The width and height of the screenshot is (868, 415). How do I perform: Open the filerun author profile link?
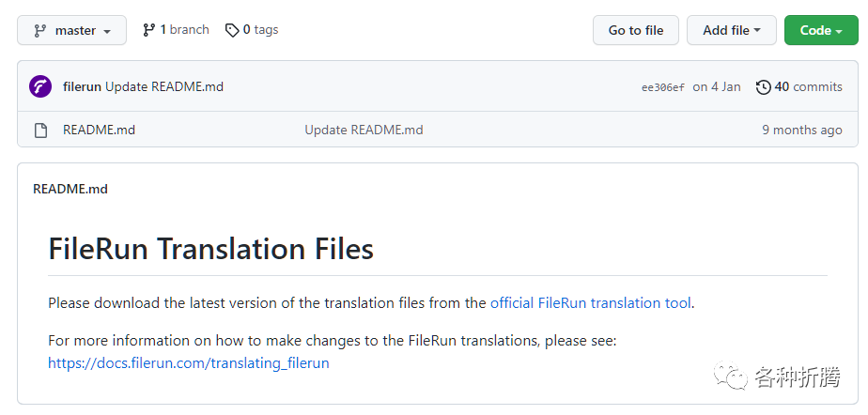point(82,86)
